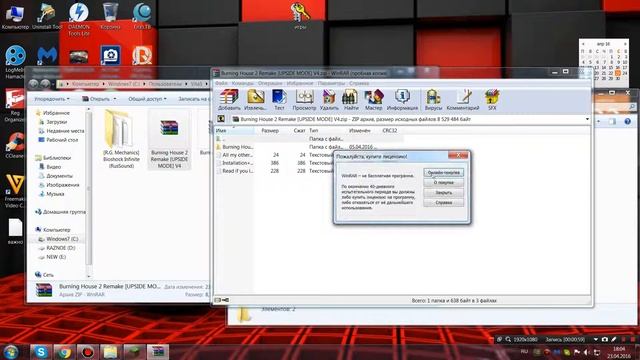Open the Параметры menu in WinRAR

(331, 83)
